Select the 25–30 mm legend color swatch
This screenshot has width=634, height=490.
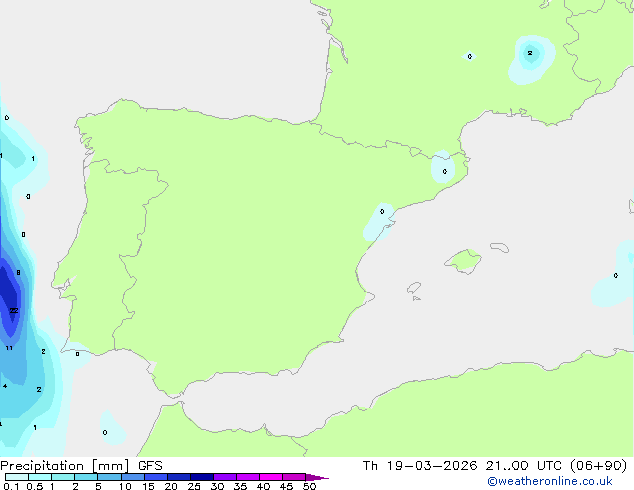[x=202, y=477]
